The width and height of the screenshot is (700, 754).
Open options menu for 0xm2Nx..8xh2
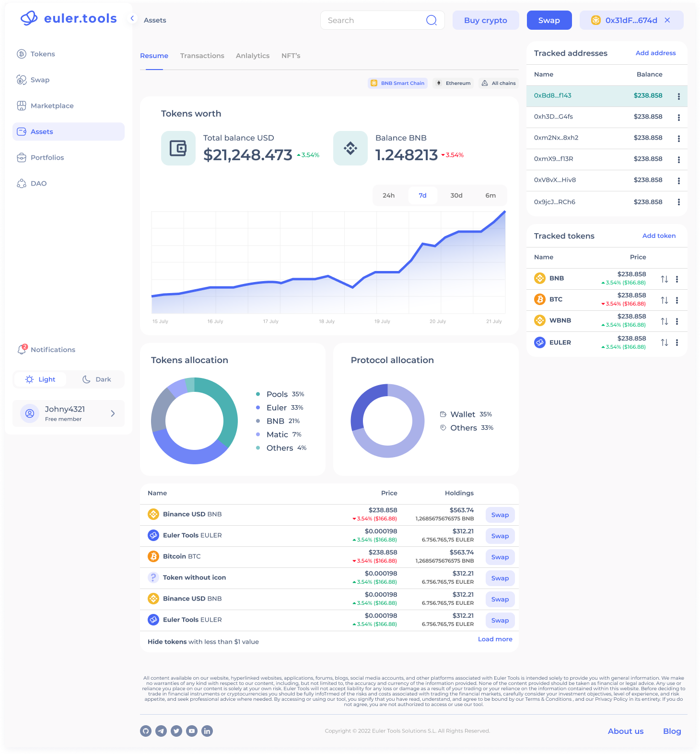point(679,139)
